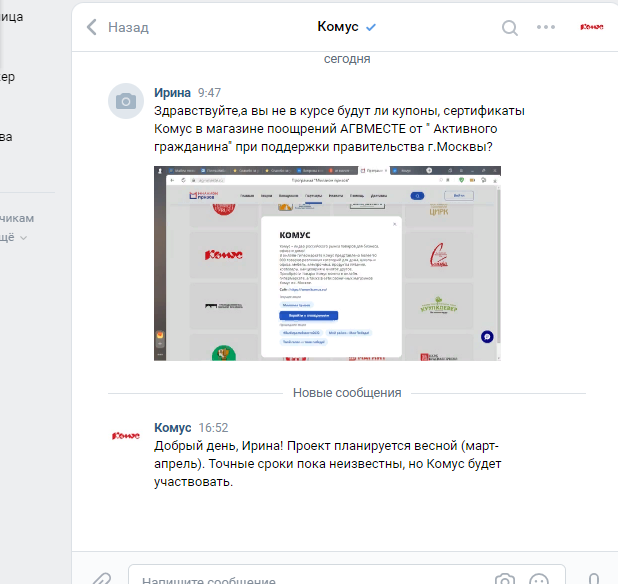Open the three-dots actions menu
The width and height of the screenshot is (618, 584).
click(x=546, y=27)
